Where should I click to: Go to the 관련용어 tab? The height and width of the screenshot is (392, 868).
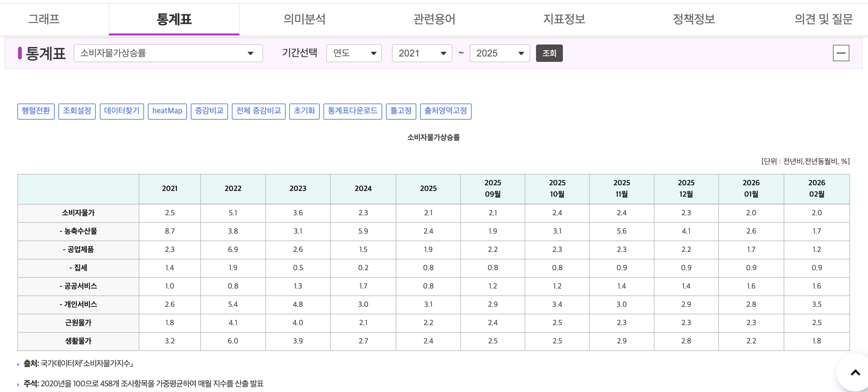[x=434, y=19]
